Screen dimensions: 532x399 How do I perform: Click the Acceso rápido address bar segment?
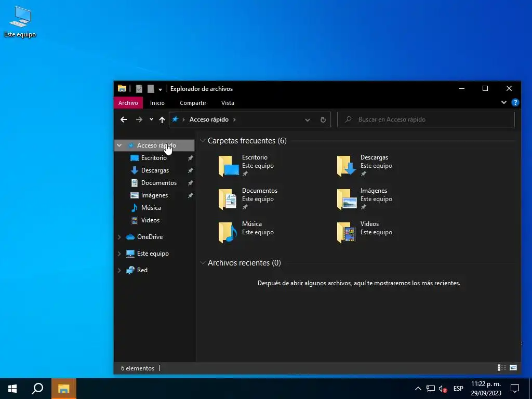click(209, 119)
